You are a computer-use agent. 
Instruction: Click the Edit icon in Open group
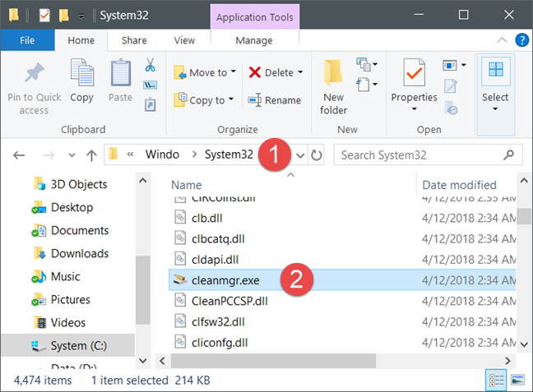[x=451, y=86]
